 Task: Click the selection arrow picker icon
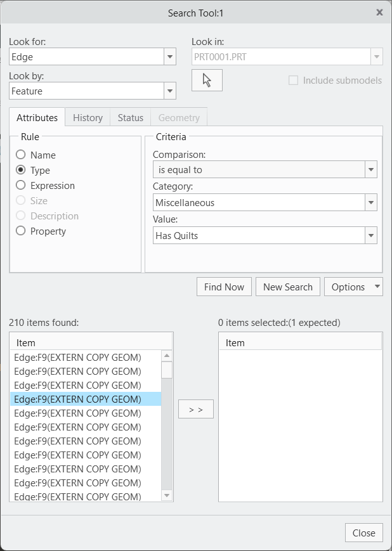(x=207, y=80)
